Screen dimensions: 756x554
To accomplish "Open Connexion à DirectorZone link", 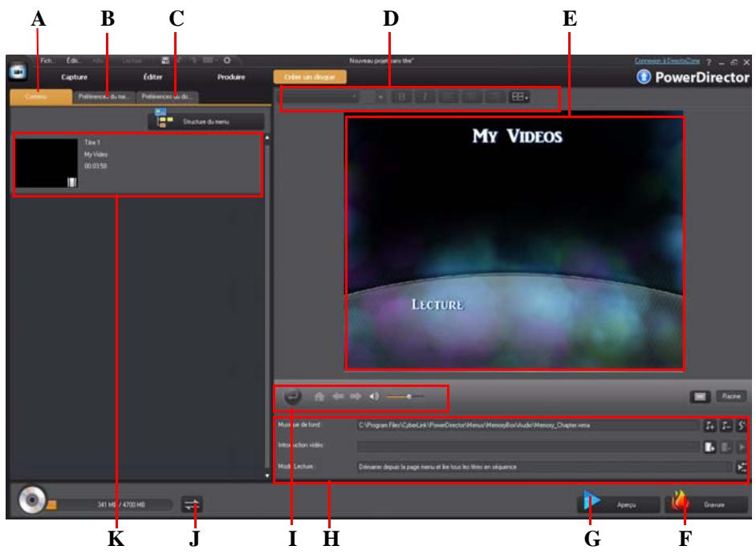I will click(x=667, y=61).
